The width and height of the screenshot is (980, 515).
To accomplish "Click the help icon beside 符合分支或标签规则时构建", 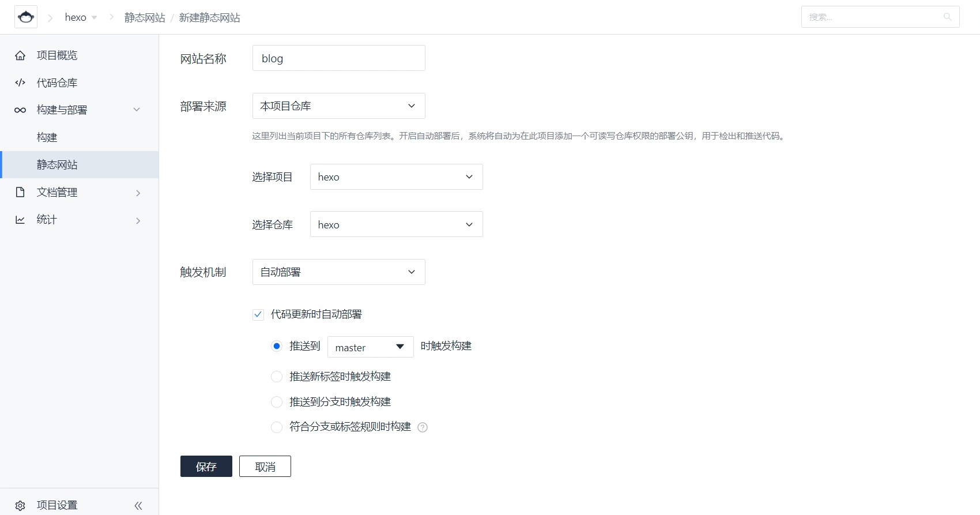I will point(423,427).
